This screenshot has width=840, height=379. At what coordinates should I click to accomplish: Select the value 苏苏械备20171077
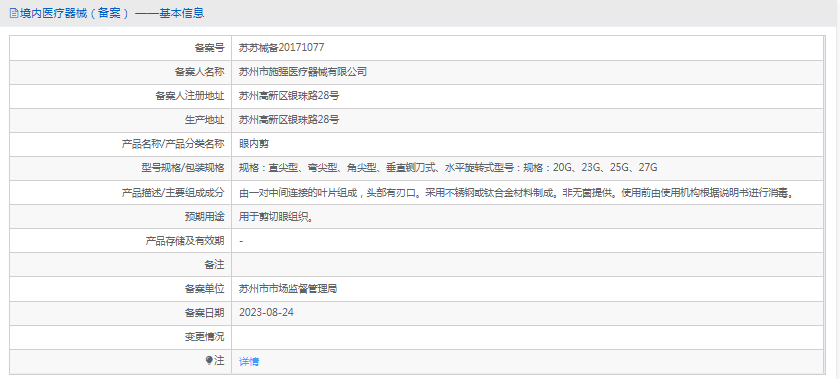click(x=281, y=48)
